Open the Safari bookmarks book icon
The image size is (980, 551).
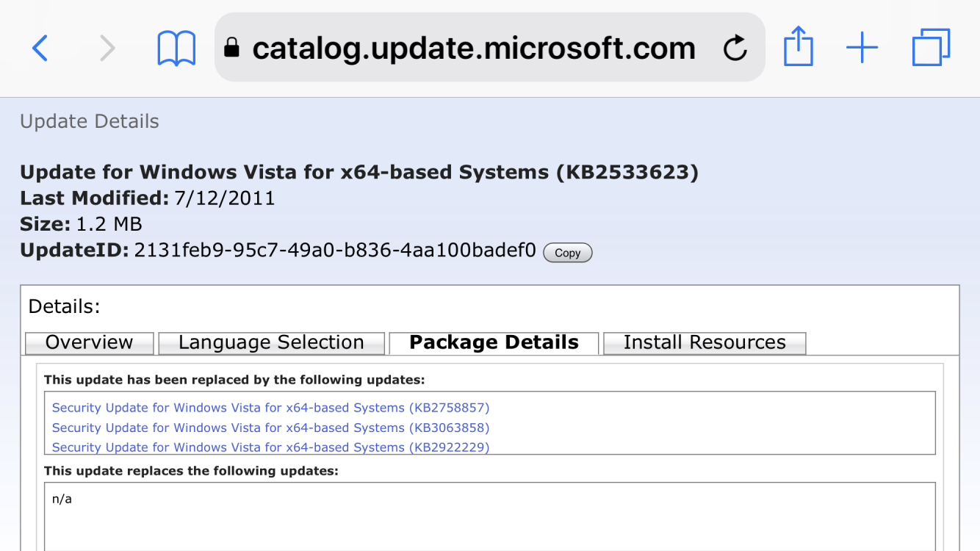pyautogui.click(x=176, y=48)
